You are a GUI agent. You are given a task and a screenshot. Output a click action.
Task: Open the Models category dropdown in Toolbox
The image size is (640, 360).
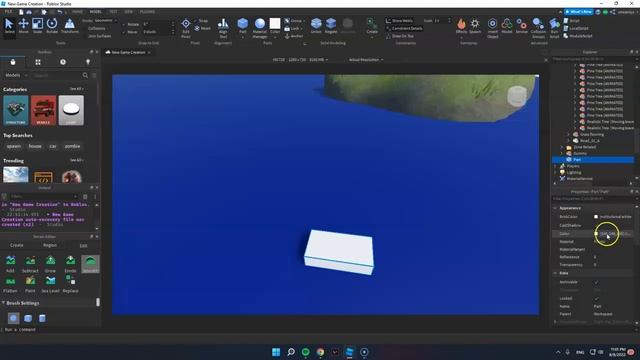16,75
